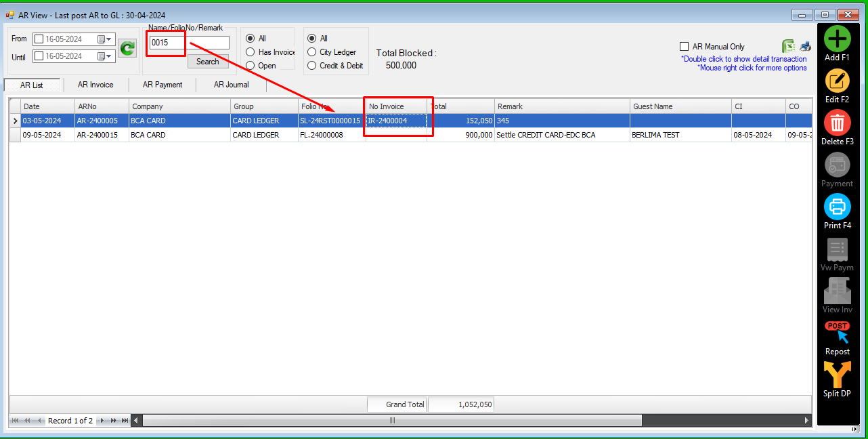Click remark cell 345
868x439 pixels.
562,121
